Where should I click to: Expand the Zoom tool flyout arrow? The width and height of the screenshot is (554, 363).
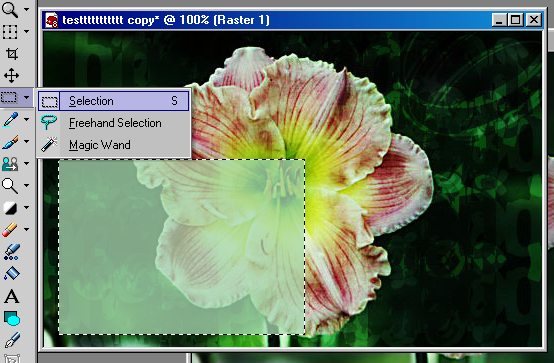pyautogui.click(x=26, y=10)
